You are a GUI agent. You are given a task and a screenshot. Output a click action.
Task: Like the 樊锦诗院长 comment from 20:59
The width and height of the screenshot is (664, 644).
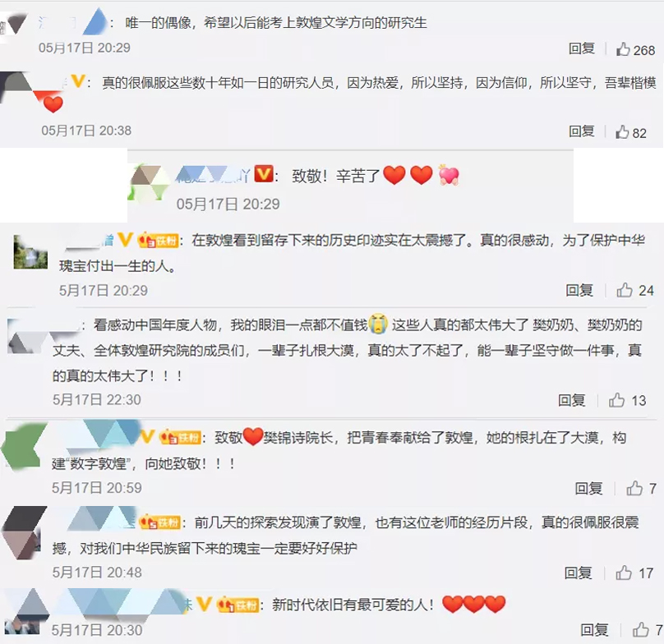click(x=634, y=488)
